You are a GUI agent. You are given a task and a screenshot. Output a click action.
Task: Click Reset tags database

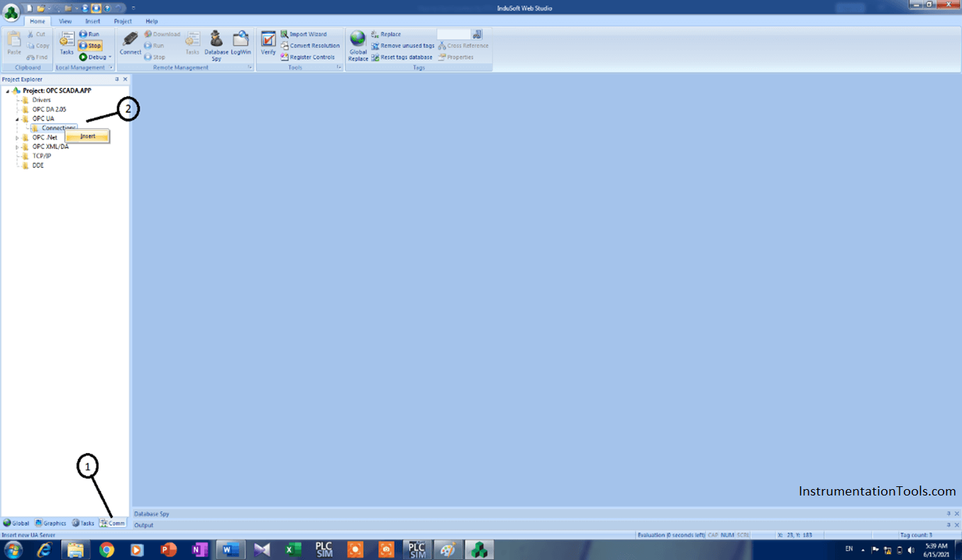click(402, 57)
